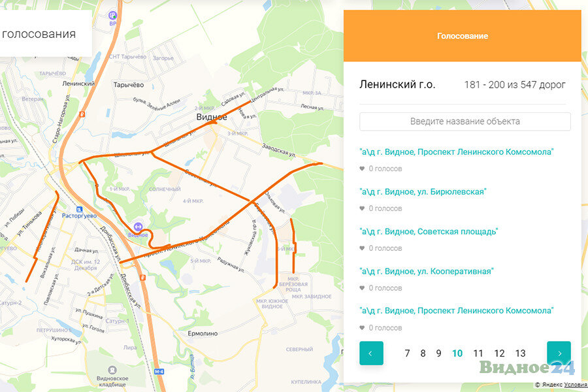Click the purple ВР map marker icon
This screenshot has height=392, width=588.
[112, 16]
